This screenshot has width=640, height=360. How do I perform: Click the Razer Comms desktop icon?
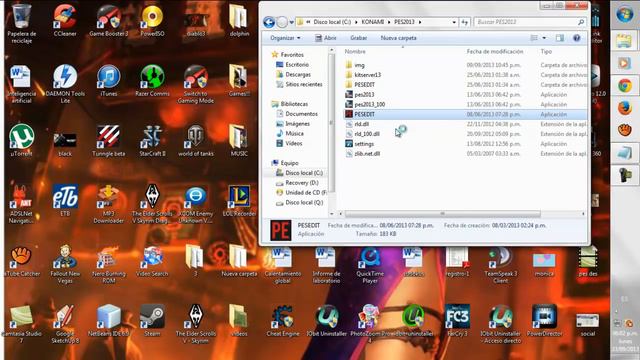tap(152, 80)
